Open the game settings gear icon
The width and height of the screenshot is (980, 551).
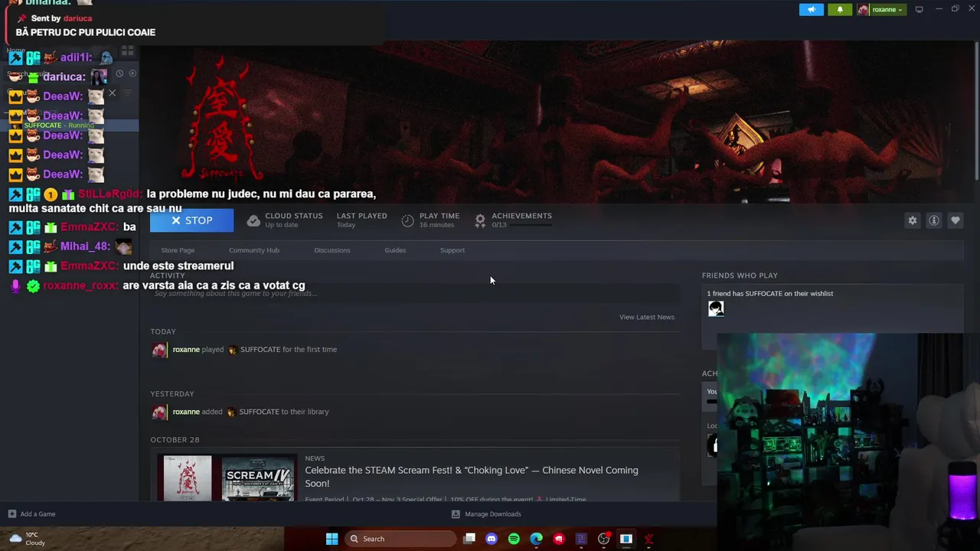912,220
